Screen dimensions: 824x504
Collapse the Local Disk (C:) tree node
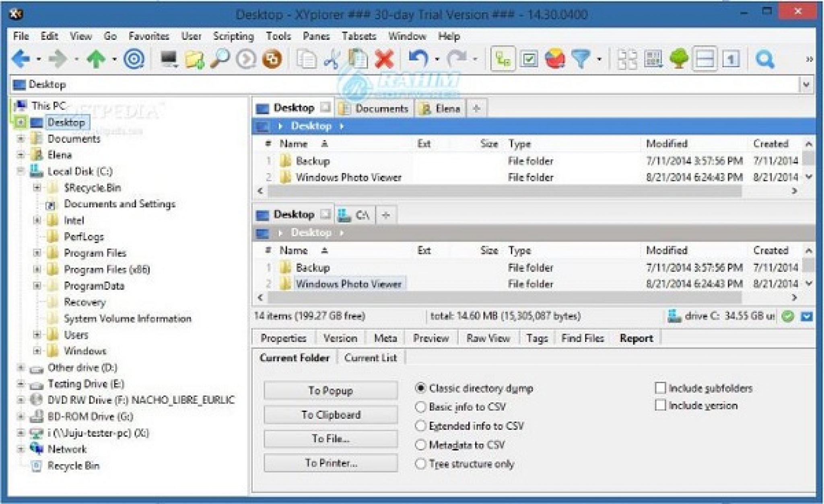(21, 171)
